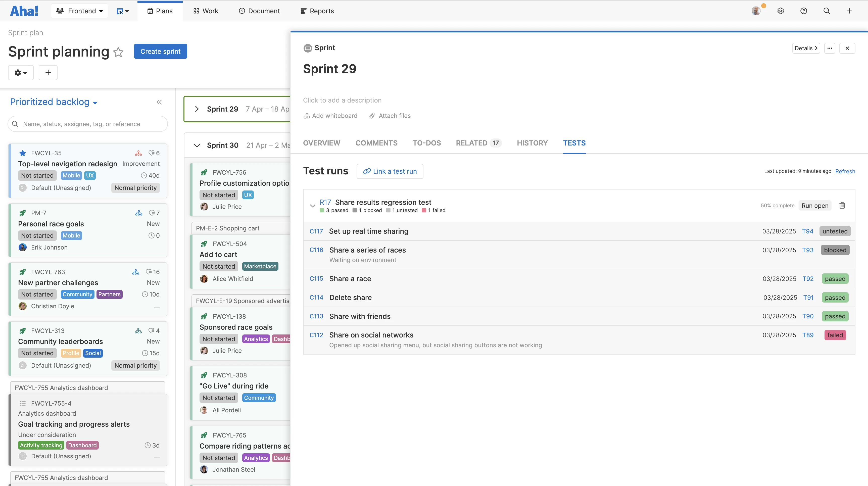868x486 pixels.
Task: Open the Reports menu
Action: [x=317, y=11]
